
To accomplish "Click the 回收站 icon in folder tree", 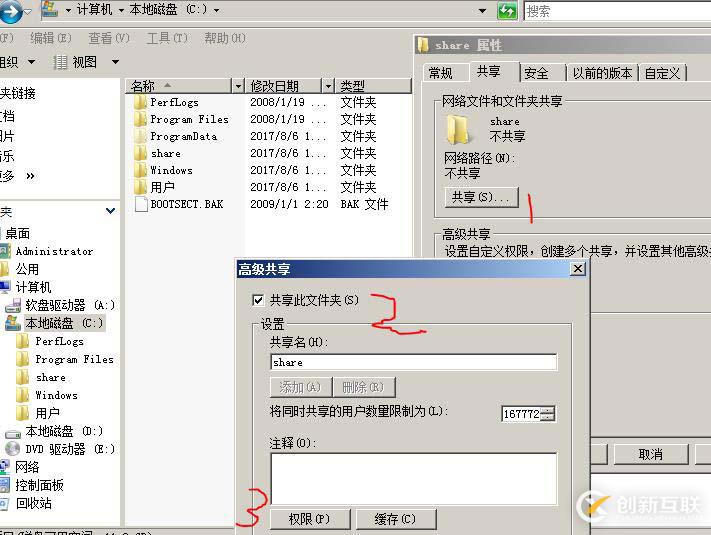I will point(5,503).
